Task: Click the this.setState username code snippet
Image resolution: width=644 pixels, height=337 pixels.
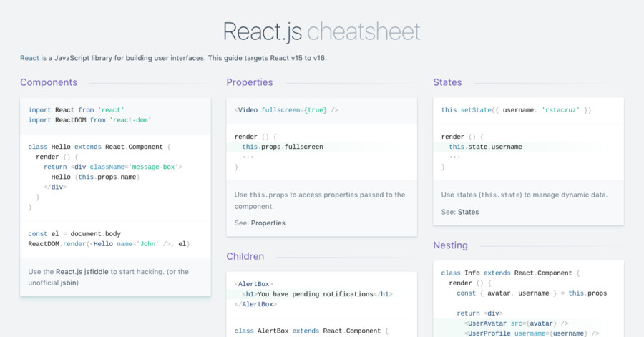Action: click(516, 110)
